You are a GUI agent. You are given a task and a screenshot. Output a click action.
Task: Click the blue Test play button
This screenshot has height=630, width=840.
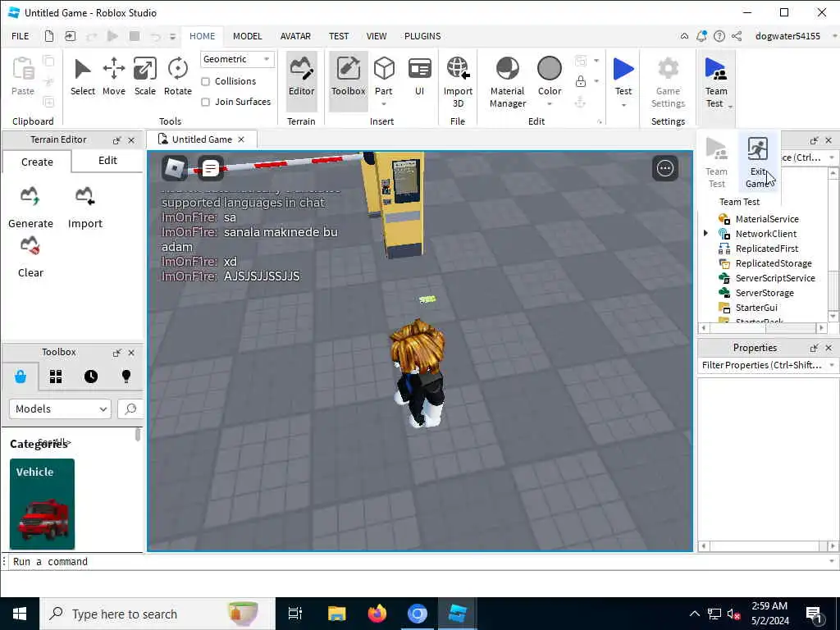pos(623,70)
